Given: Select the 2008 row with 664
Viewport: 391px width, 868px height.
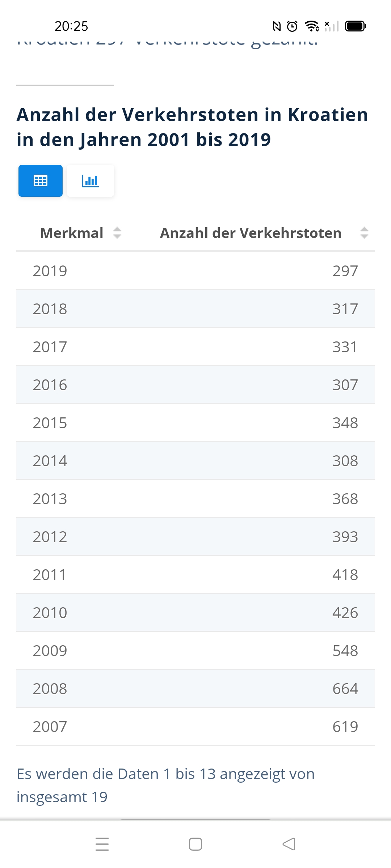Looking at the screenshot, I should click(195, 689).
